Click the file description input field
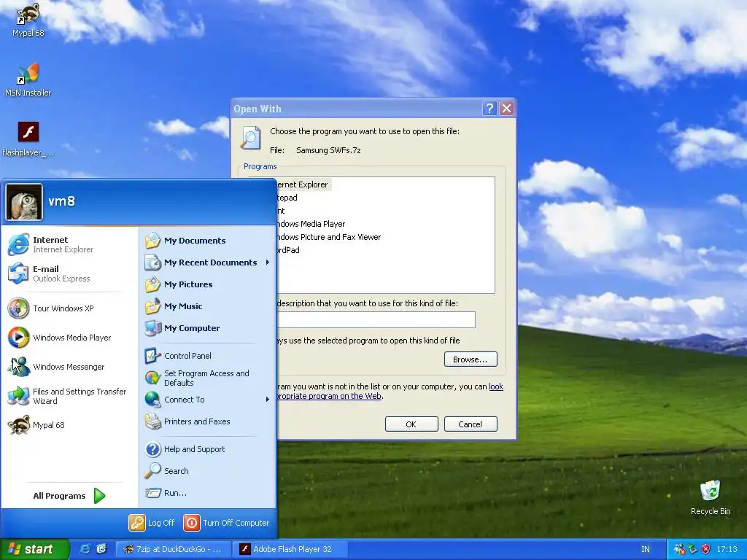This screenshot has width=747, height=560. (x=376, y=319)
